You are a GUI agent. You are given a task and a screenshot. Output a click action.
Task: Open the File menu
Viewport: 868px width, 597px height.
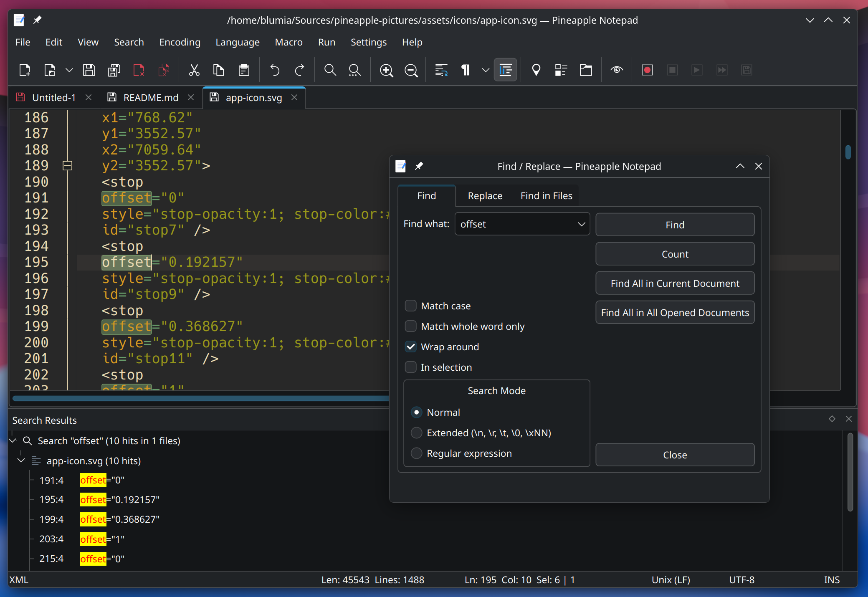23,42
